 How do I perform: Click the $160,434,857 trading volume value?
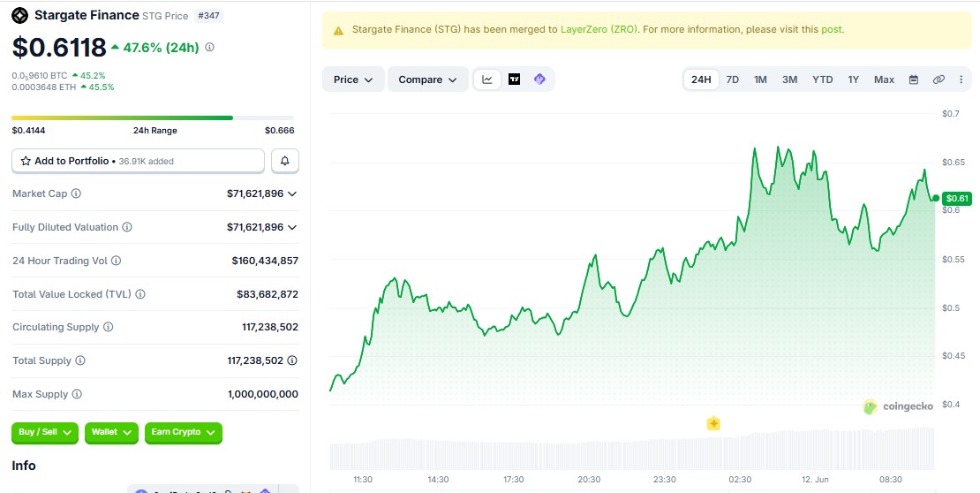point(265,261)
